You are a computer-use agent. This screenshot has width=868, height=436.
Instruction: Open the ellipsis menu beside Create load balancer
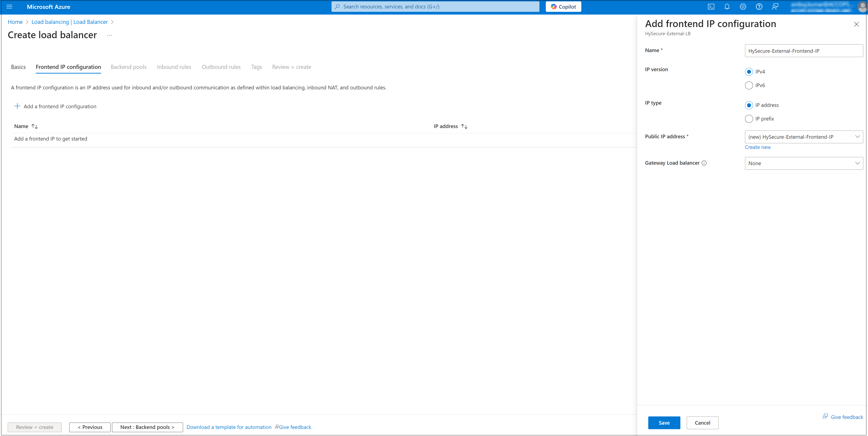(x=110, y=35)
